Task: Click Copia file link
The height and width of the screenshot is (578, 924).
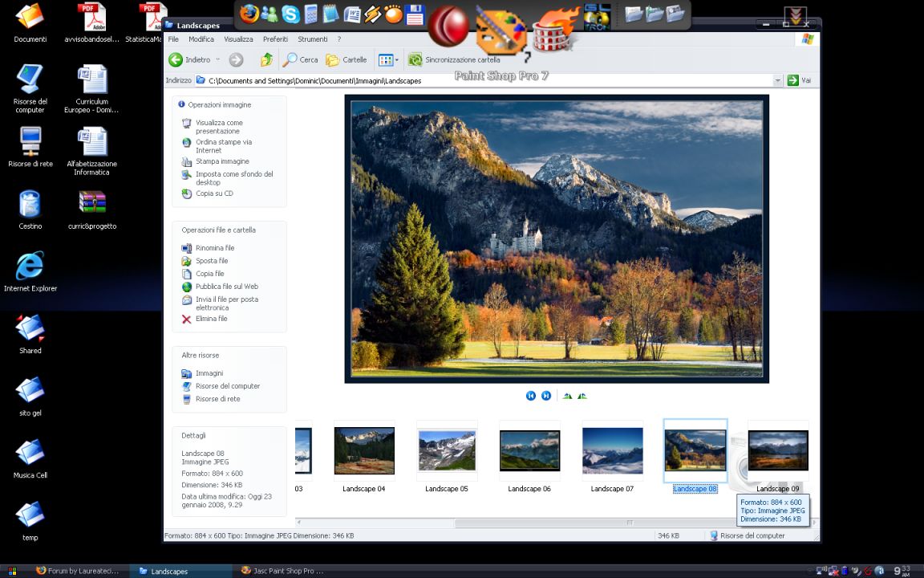Action: click(210, 274)
